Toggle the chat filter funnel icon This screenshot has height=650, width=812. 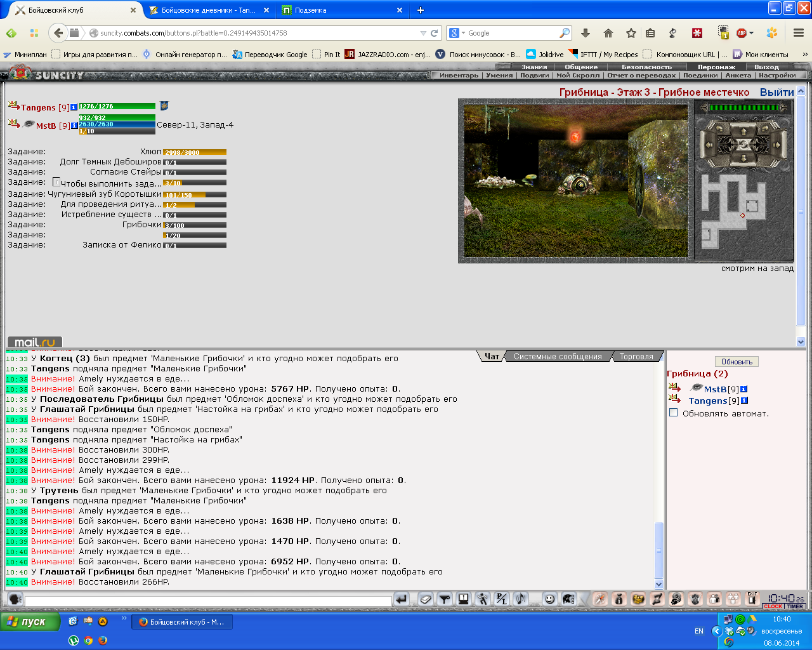(x=445, y=599)
